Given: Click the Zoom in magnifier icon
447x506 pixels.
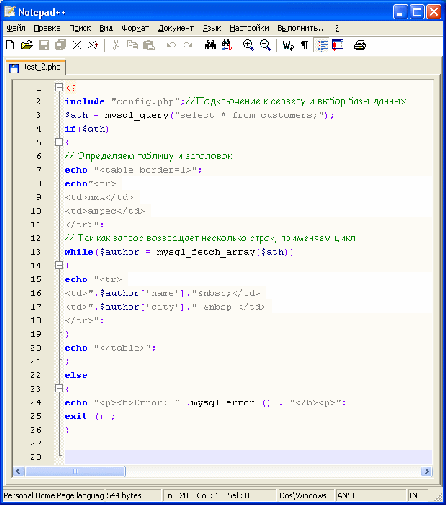Looking at the screenshot, I should [x=248, y=45].
